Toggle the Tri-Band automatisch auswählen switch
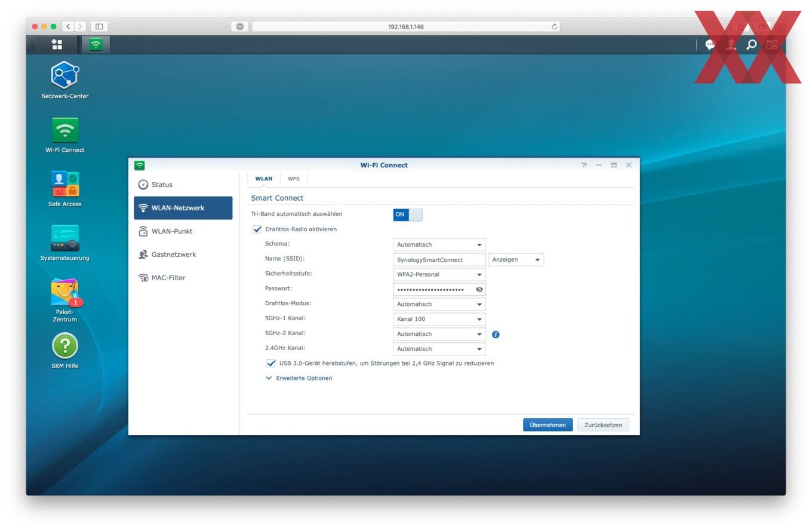This screenshot has width=812, height=530. tap(408, 215)
